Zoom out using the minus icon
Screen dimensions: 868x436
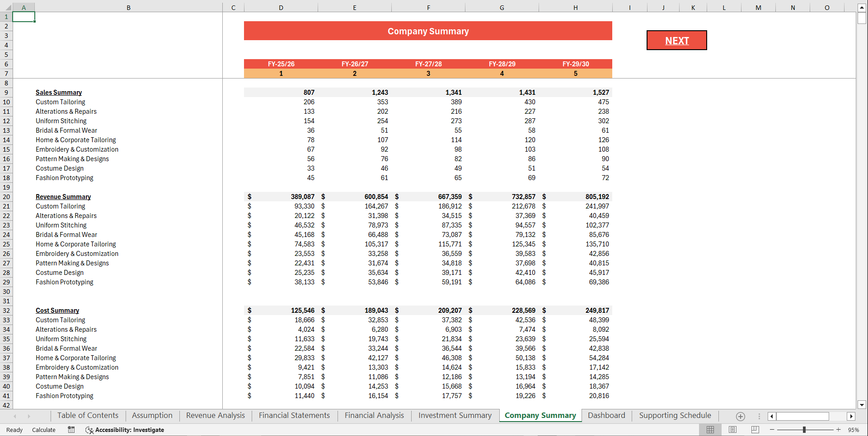(772, 430)
